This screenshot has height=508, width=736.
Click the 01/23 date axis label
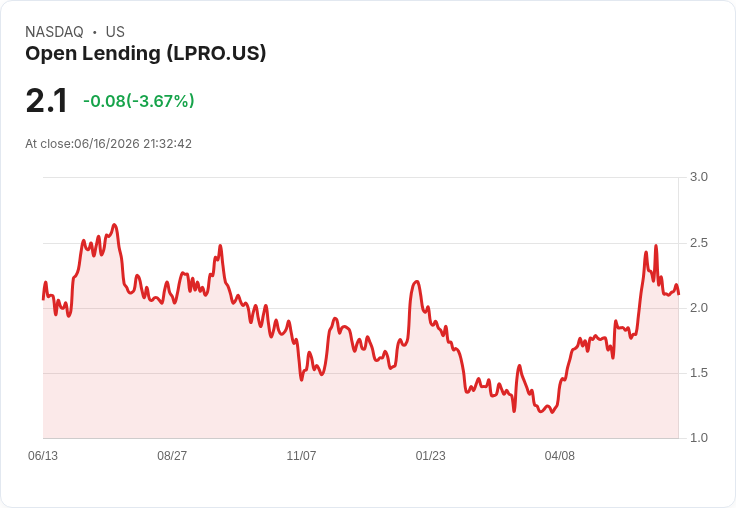tap(430, 455)
